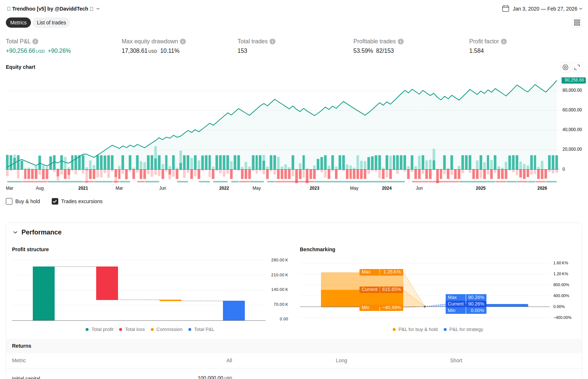This screenshot has width=588, height=379.
Task: Switch to the List of trades tab
Action: click(x=51, y=23)
